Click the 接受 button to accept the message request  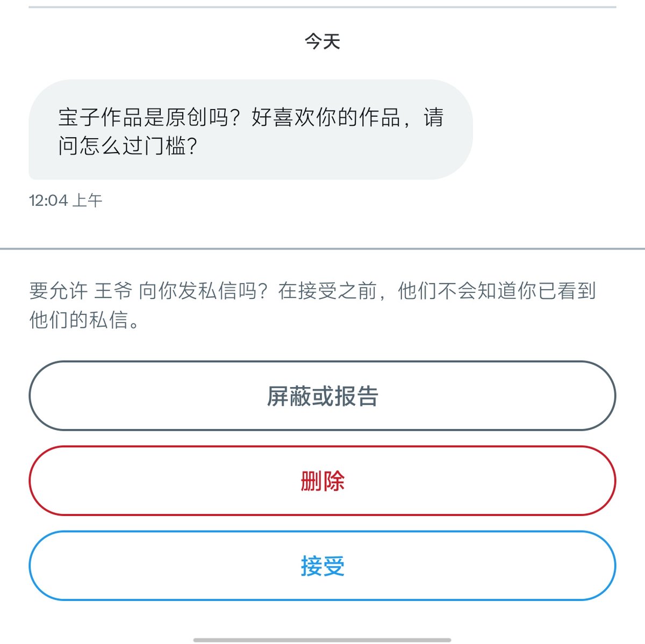322,565
